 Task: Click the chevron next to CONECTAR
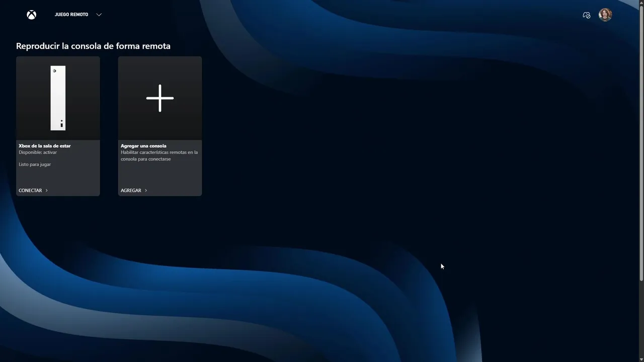tap(47, 191)
